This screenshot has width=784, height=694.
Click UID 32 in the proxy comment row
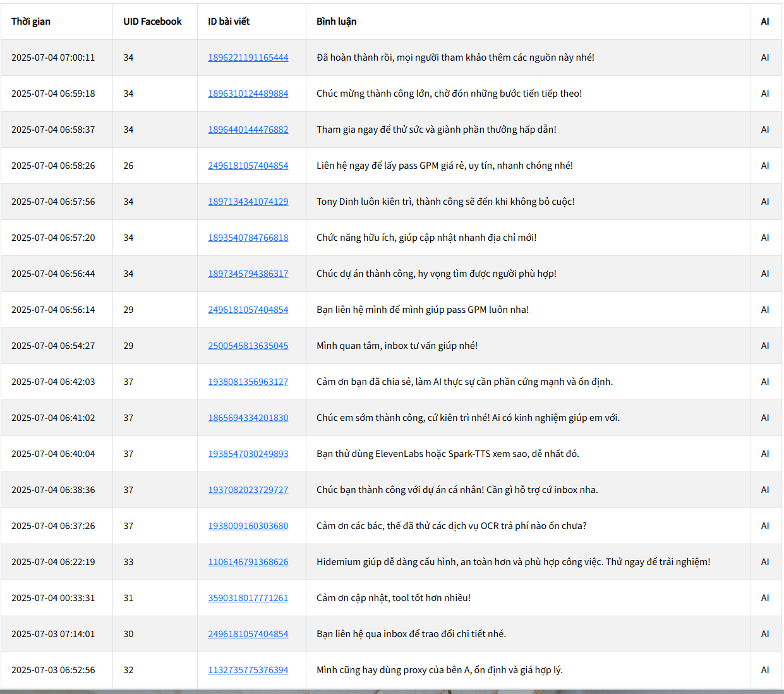coord(128,670)
